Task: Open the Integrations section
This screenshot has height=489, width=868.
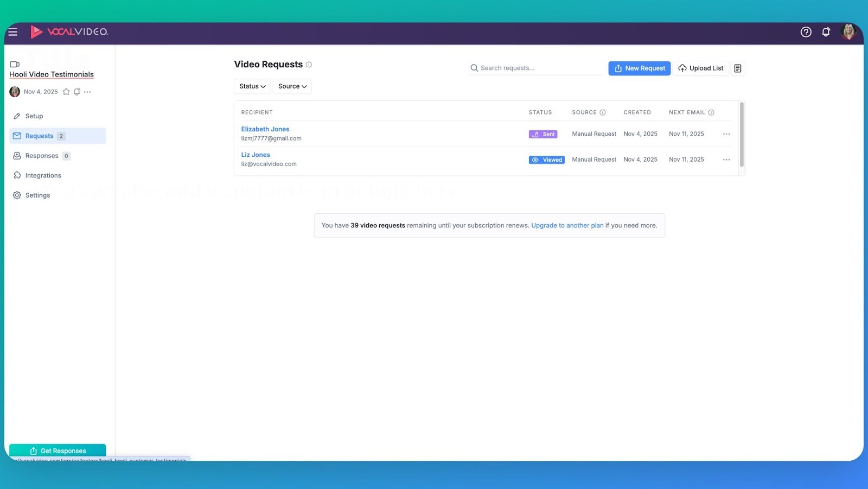Action: coord(58,175)
